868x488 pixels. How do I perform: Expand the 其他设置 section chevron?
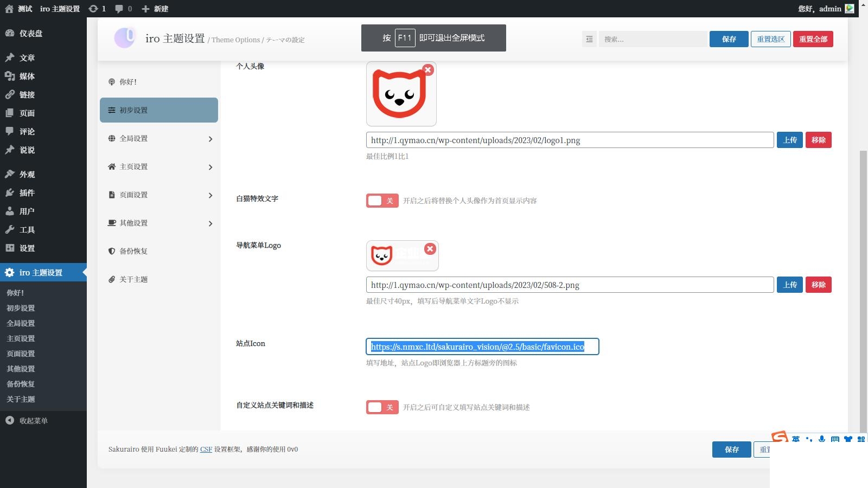(210, 223)
